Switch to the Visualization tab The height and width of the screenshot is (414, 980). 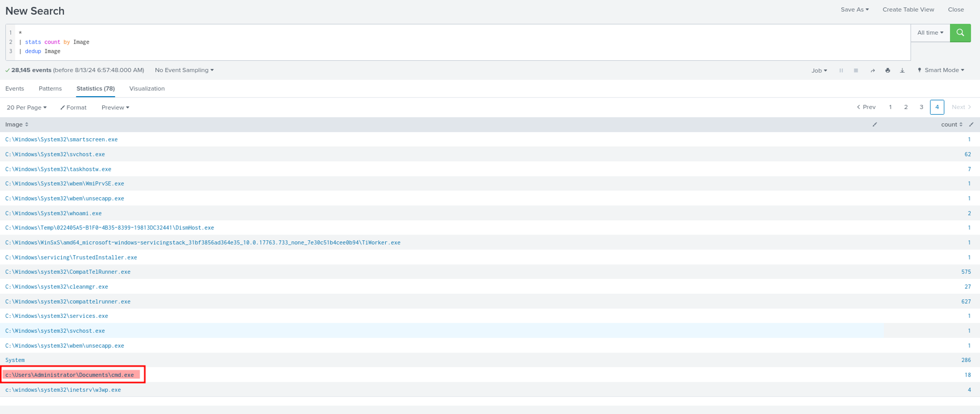(x=147, y=89)
